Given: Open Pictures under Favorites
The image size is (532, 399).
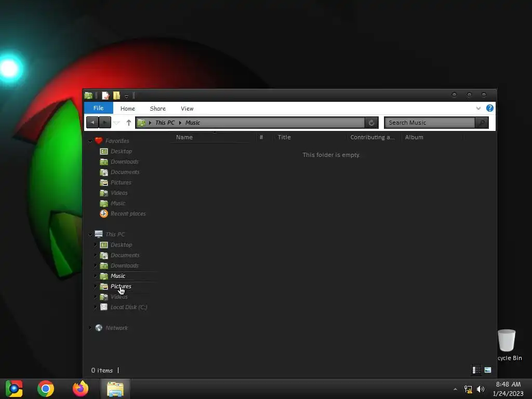Looking at the screenshot, I should coord(121,182).
